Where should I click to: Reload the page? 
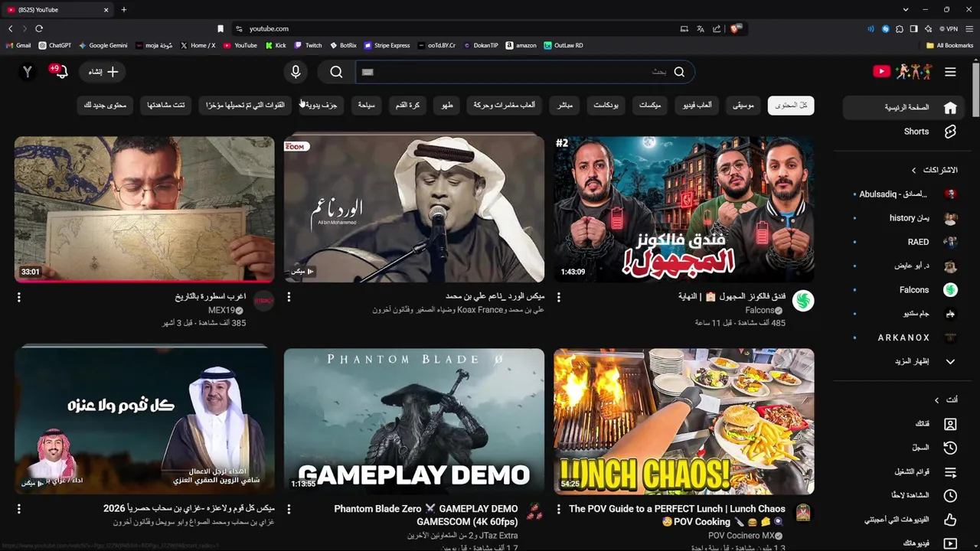coord(39,29)
